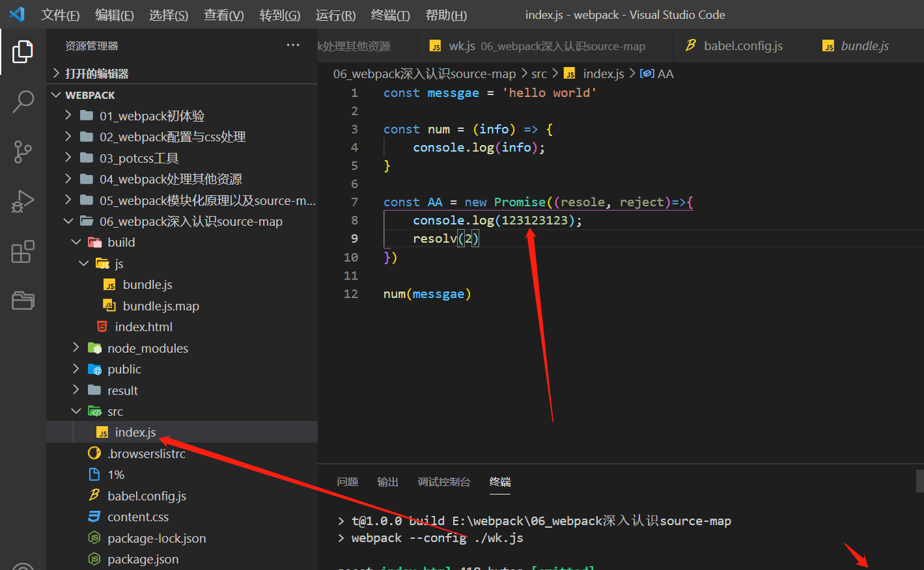The width and height of the screenshot is (924, 570).
Task: Click the AA variable symbol in breadcrumb
Action: [x=647, y=74]
